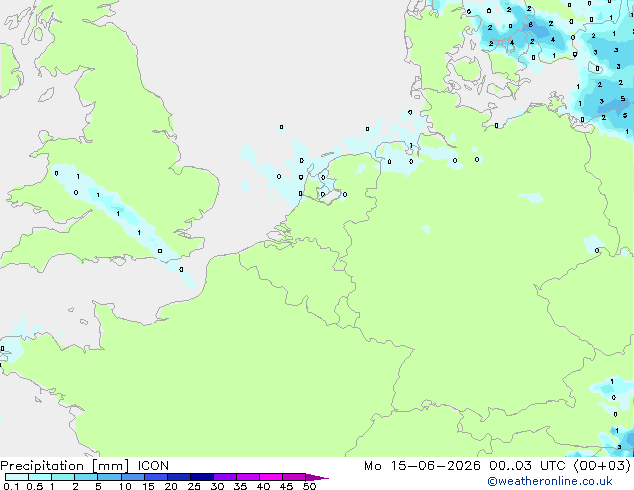The image size is (634, 490).
Task: Select the 30–35 mm purple legend swatch
Action: point(225,477)
